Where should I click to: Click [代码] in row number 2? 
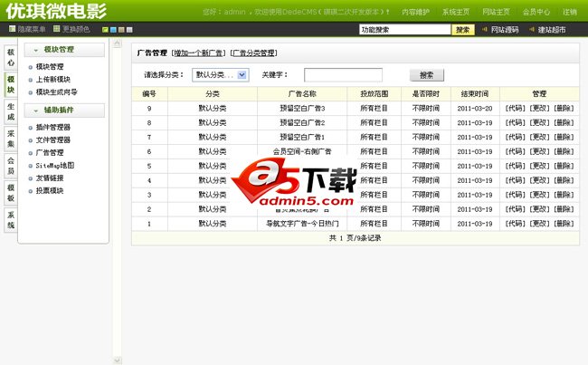[515, 209]
